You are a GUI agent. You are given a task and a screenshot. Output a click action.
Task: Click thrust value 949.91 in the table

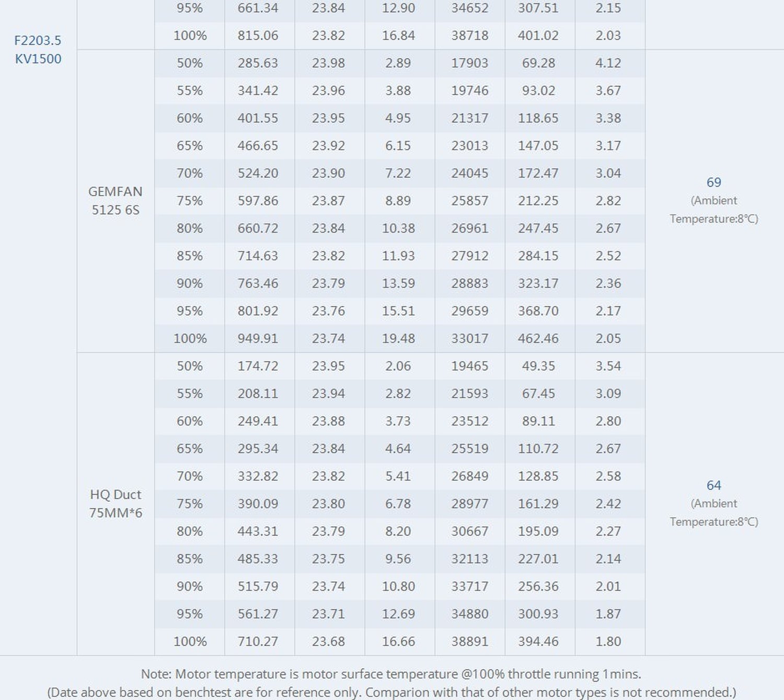point(258,338)
